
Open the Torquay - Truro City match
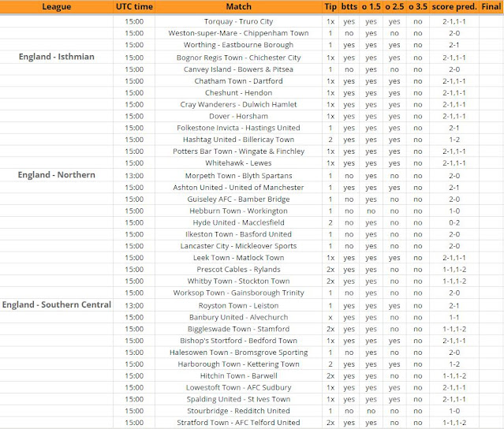click(x=238, y=21)
